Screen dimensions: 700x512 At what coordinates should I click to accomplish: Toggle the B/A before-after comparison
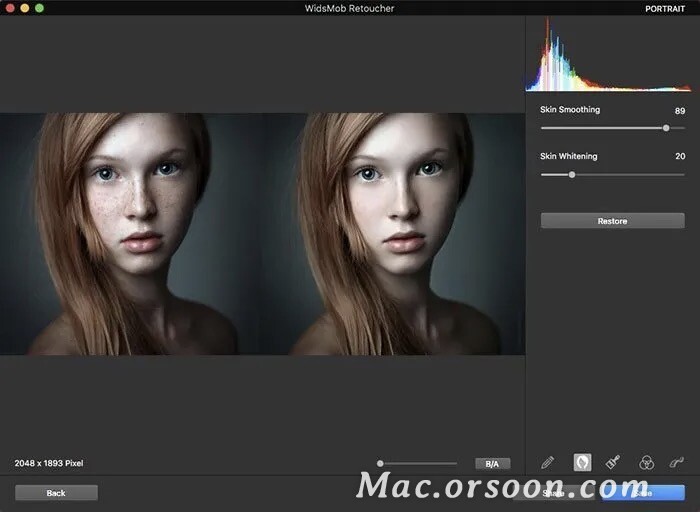pyautogui.click(x=492, y=464)
